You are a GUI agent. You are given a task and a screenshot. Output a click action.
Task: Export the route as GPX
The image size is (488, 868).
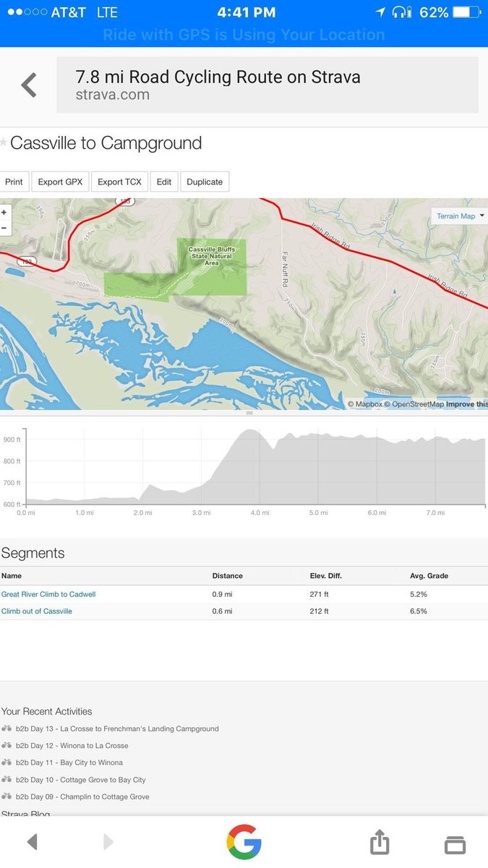[60, 182]
